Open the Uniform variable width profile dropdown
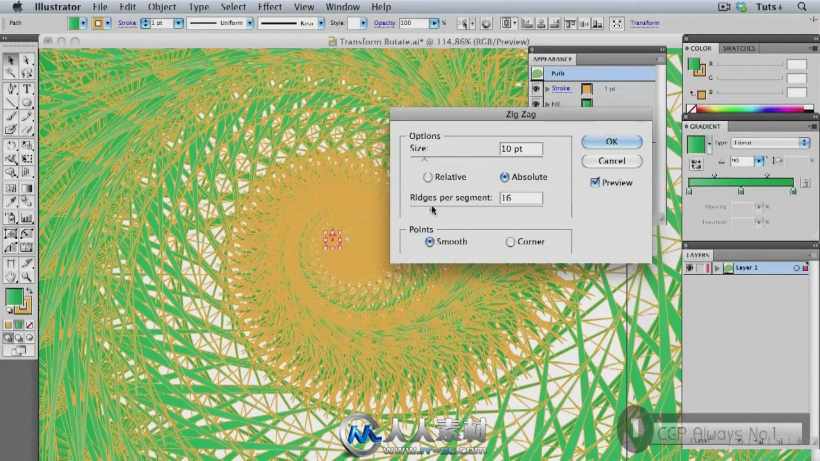This screenshot has width=820, height=461. (250, 24)
